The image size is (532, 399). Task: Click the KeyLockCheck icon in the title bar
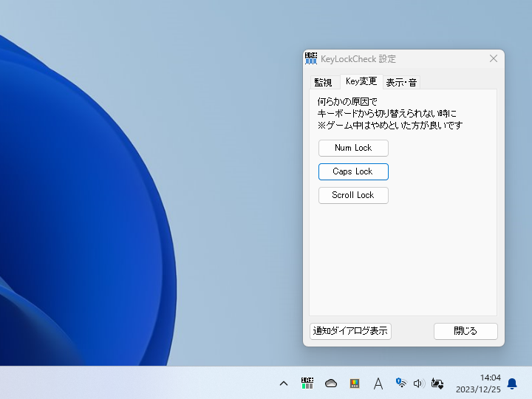[x=311, y=58]
